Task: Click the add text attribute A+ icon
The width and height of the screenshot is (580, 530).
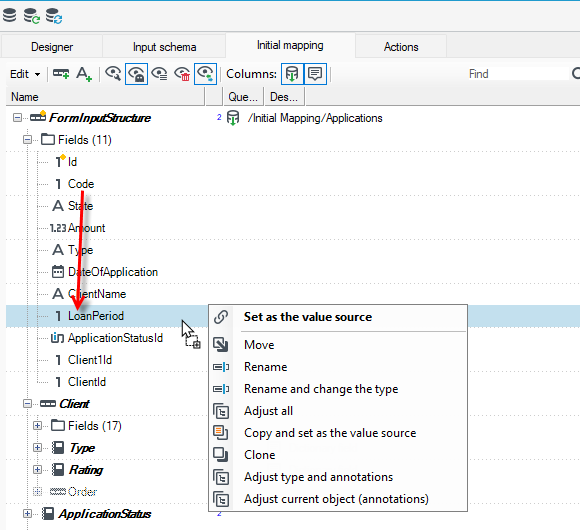Action: click(x=84, y=74)
